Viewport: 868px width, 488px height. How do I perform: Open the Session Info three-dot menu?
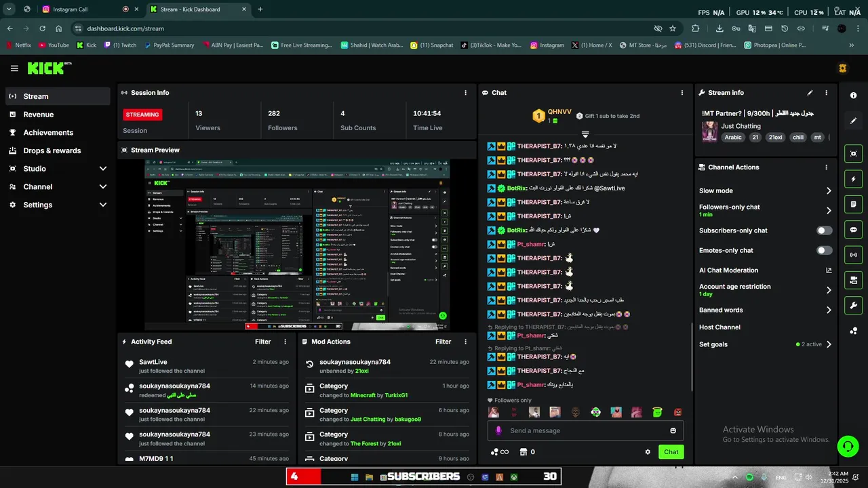coord(465,93)
